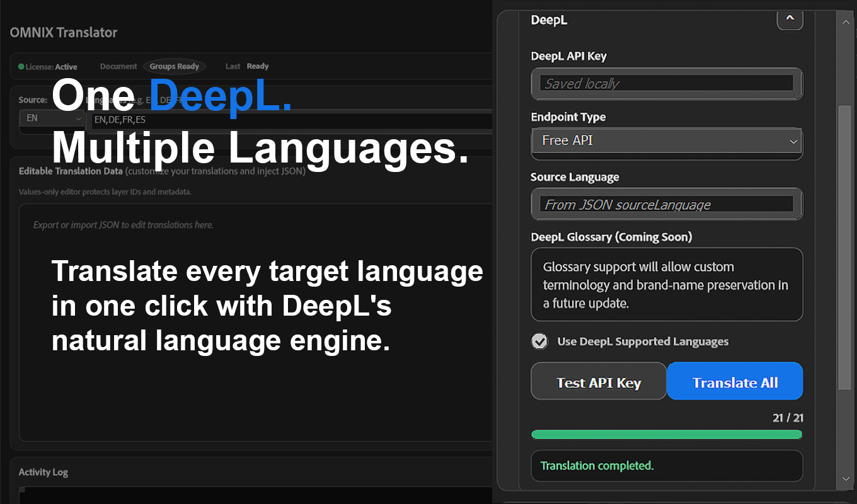Click the 21 / 21 progress count

coord(788,418)
